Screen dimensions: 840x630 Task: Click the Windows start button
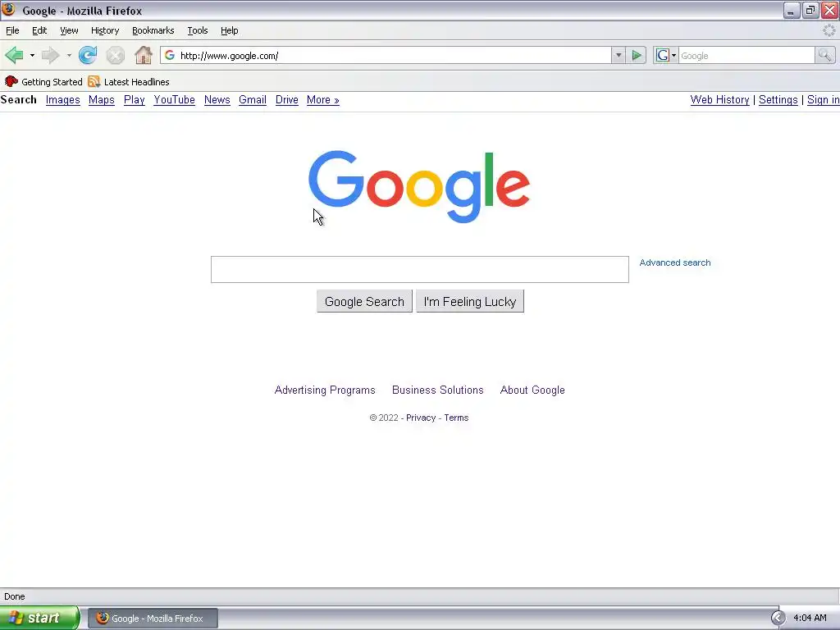(39, 619)
